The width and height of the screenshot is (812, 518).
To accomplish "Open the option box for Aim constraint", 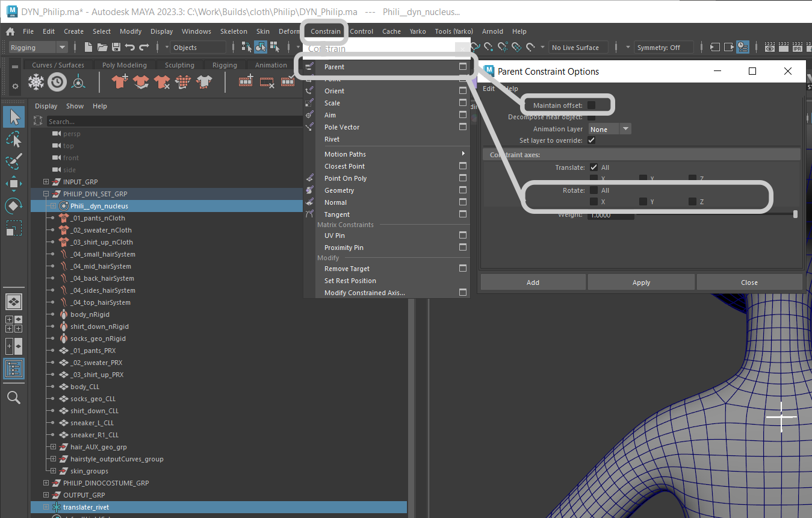I will 463,115.
